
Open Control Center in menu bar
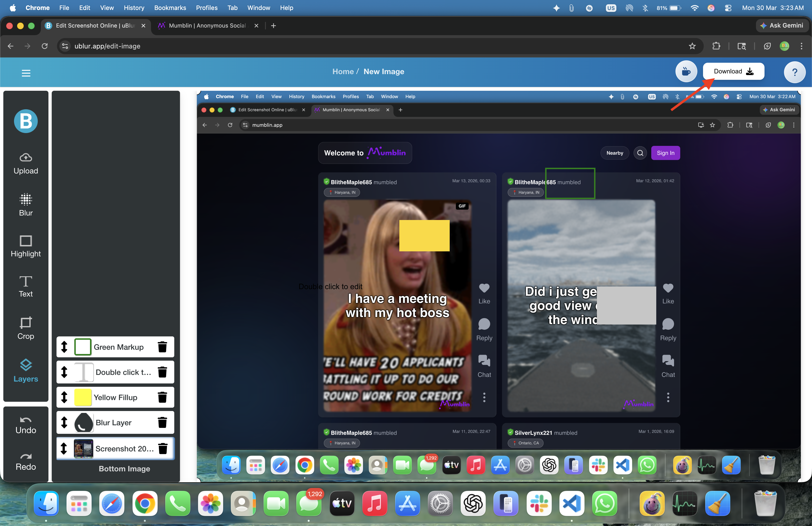728,8
